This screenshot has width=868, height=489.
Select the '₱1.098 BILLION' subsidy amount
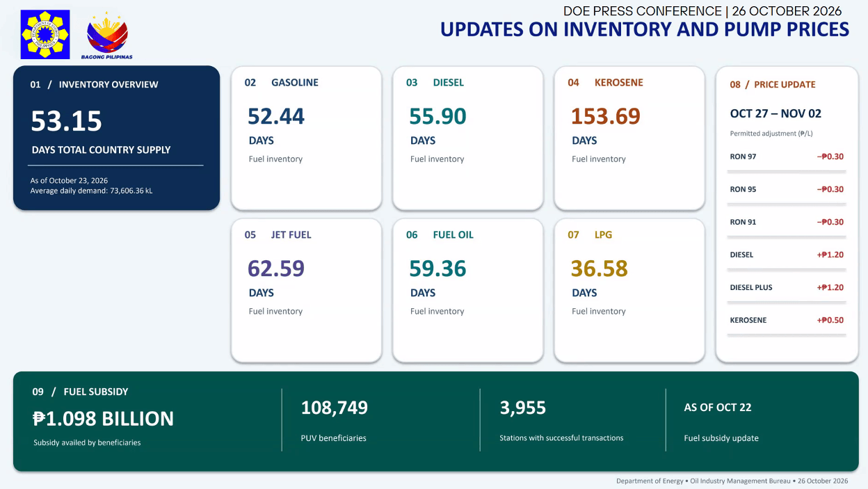click(x=103, y=419)
